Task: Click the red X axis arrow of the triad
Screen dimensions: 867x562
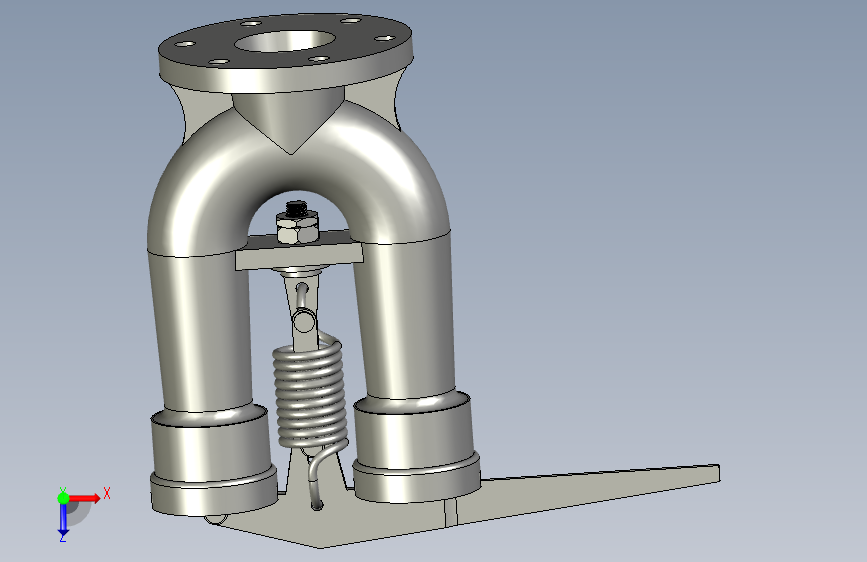Action: [x=84, y=498]
